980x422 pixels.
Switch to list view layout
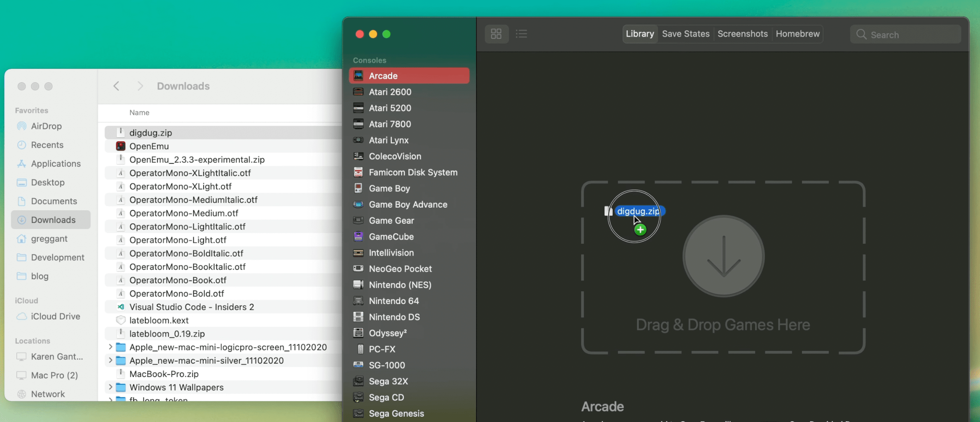(520, 34)
